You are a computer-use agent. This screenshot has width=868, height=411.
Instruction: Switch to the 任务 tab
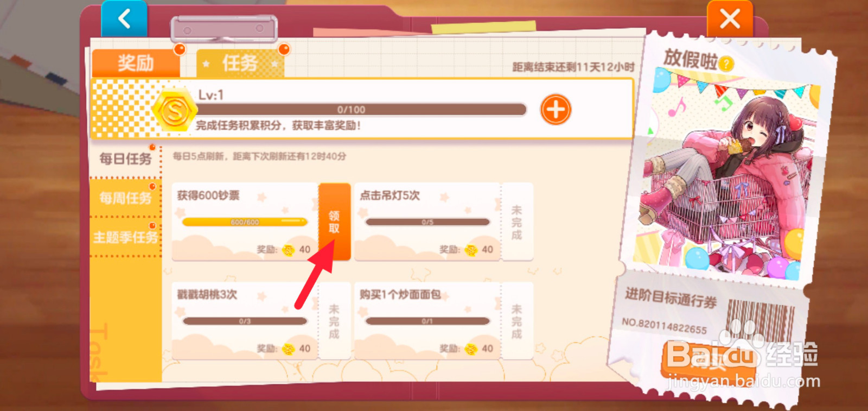point(240,64)
